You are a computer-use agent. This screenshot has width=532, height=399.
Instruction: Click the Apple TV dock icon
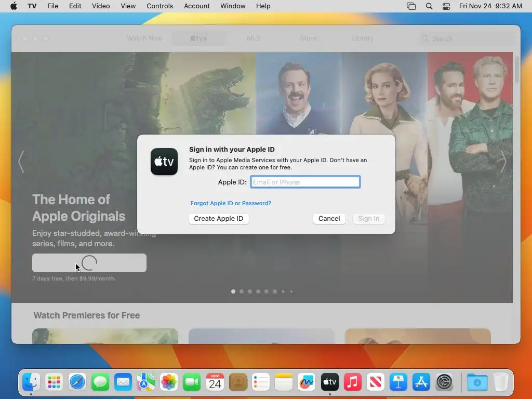click(x=329, y=382)
